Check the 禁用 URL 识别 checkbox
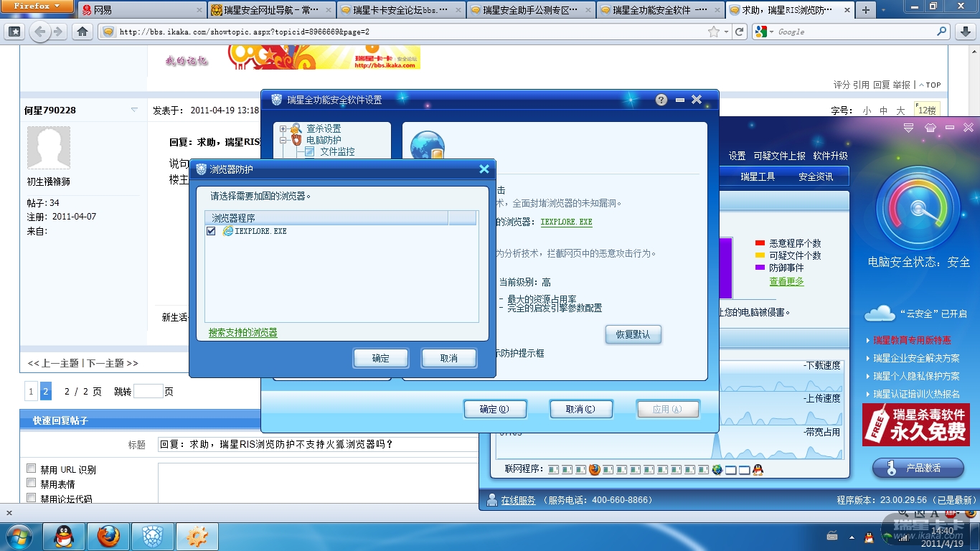Viewport: 980px width, 551px height. coord(31,468)
